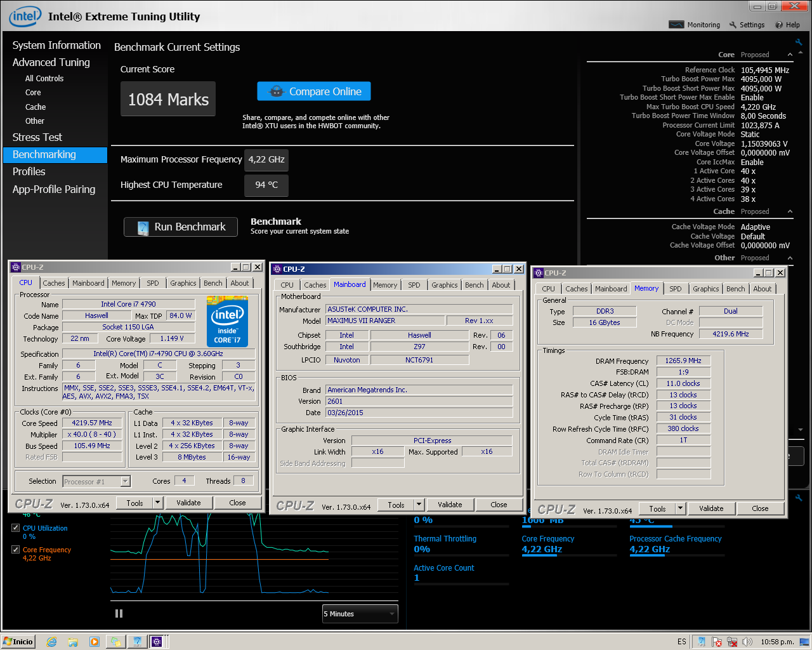Screen dimensions: 812x650
Task: Open the CPU-Z system menu icon in the Memory window
Action: coord(539,273)
